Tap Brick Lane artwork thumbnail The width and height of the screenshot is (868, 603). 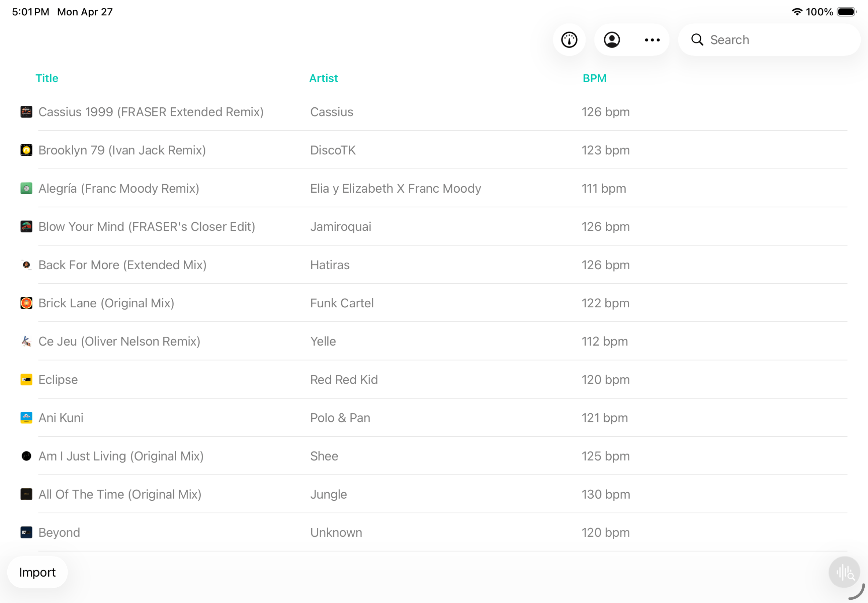tap(26, 303)
